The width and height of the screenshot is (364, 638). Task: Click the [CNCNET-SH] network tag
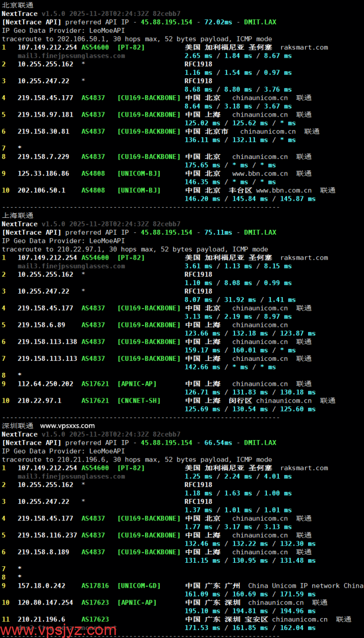(x=139, y=401)
